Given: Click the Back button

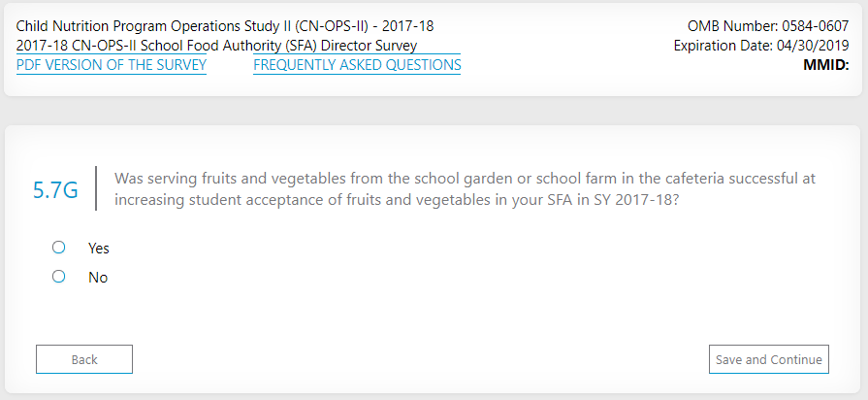Looking at the screenshot, I should [84, 359].
